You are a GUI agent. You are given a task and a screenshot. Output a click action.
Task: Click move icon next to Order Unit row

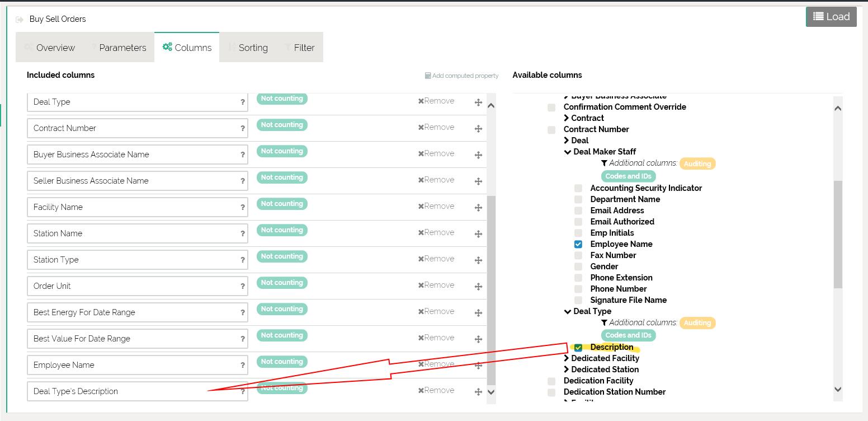pos(478,287)
